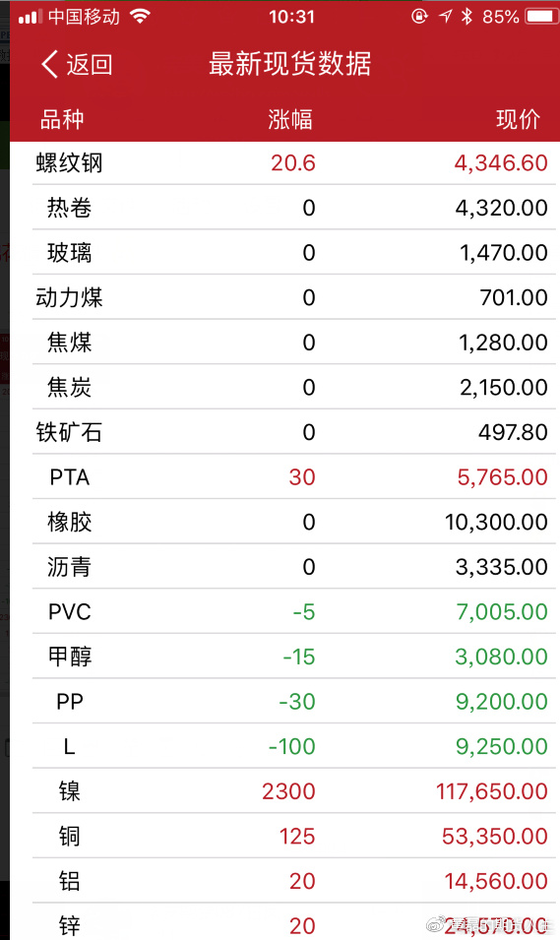Tap the 10:31 clock in status bar
This screenshot has height=940, width=560.
291,16
